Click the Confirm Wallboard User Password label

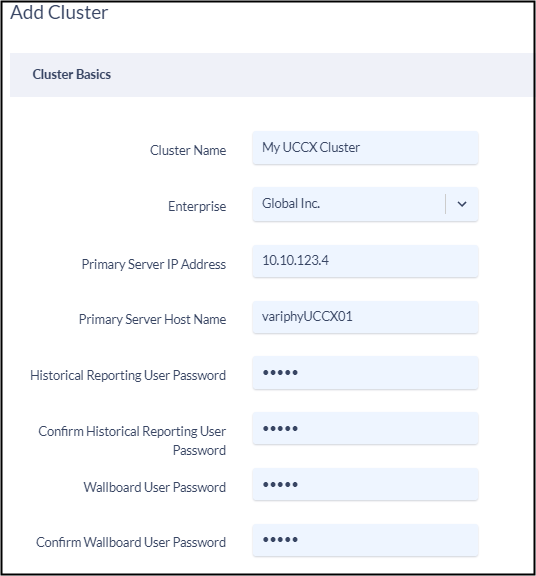131,542
